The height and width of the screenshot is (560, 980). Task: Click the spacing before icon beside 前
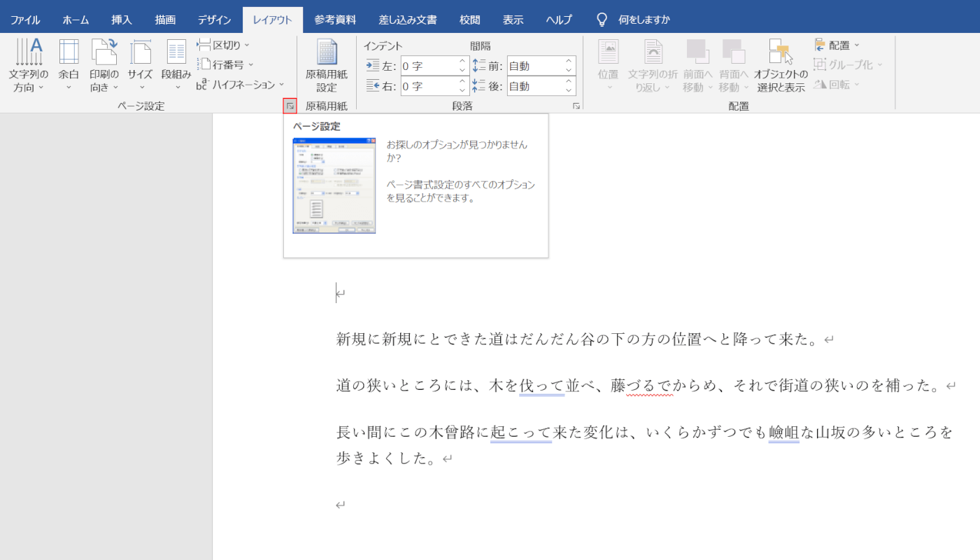pos(479,66)
